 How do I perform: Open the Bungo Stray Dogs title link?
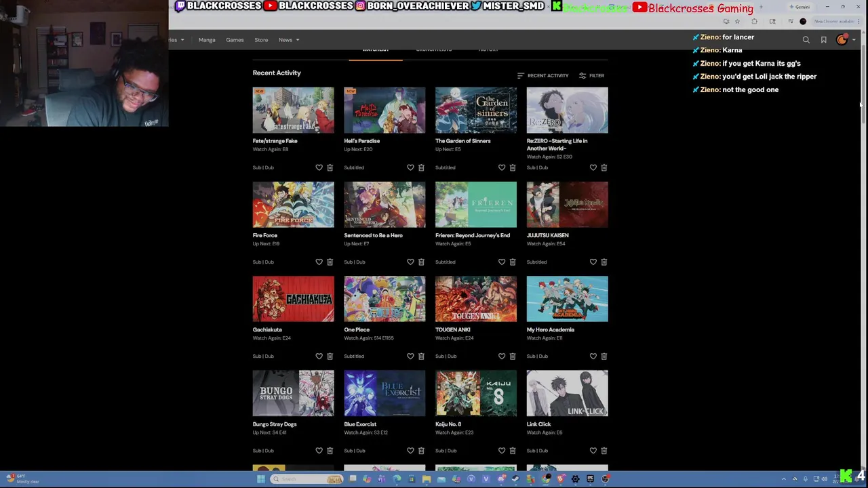(x=274, y=424)
